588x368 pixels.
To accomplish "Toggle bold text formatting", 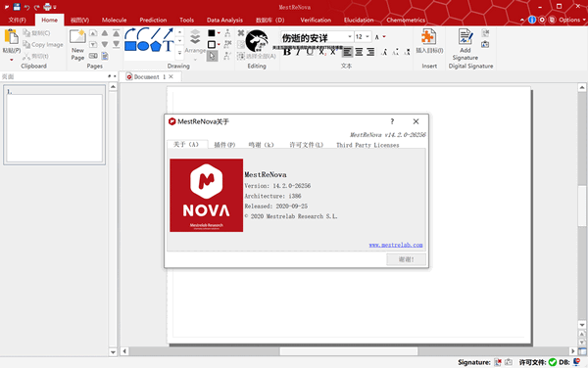I will 287,52.
